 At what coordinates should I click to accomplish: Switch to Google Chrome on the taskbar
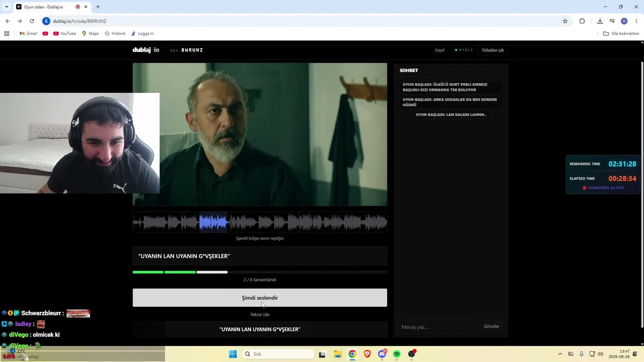pyautogui.click(x=352, y=354)
